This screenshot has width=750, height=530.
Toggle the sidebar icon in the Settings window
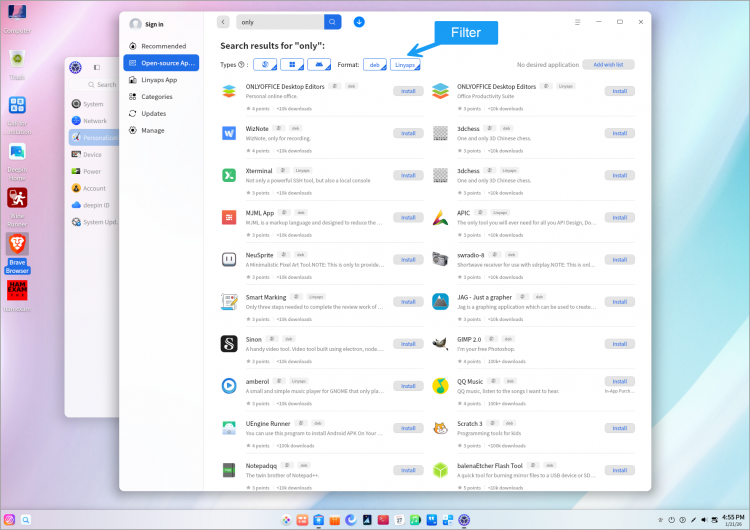click(97, 67)
